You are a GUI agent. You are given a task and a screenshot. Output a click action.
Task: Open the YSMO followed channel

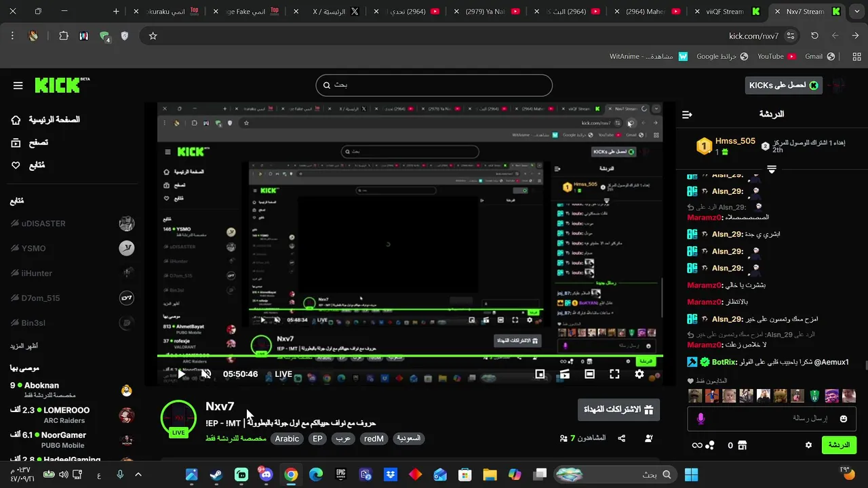pos(72,249)
